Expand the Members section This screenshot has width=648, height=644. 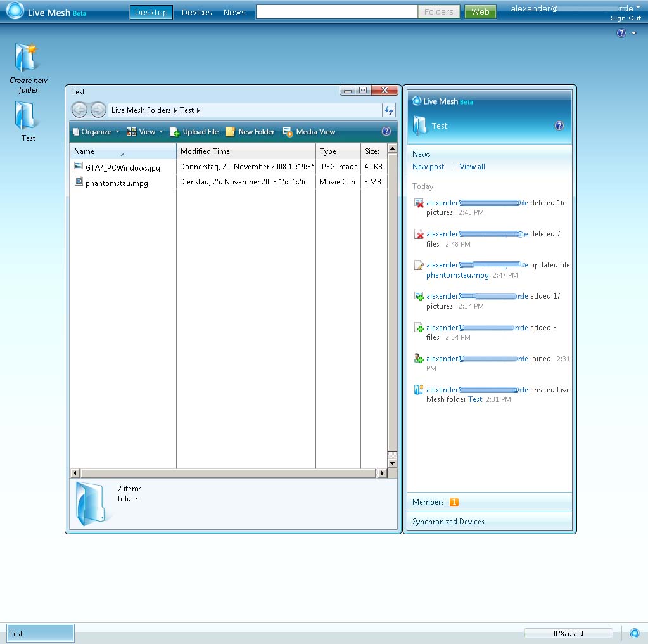pyautogui.click(x=428, y=502)
